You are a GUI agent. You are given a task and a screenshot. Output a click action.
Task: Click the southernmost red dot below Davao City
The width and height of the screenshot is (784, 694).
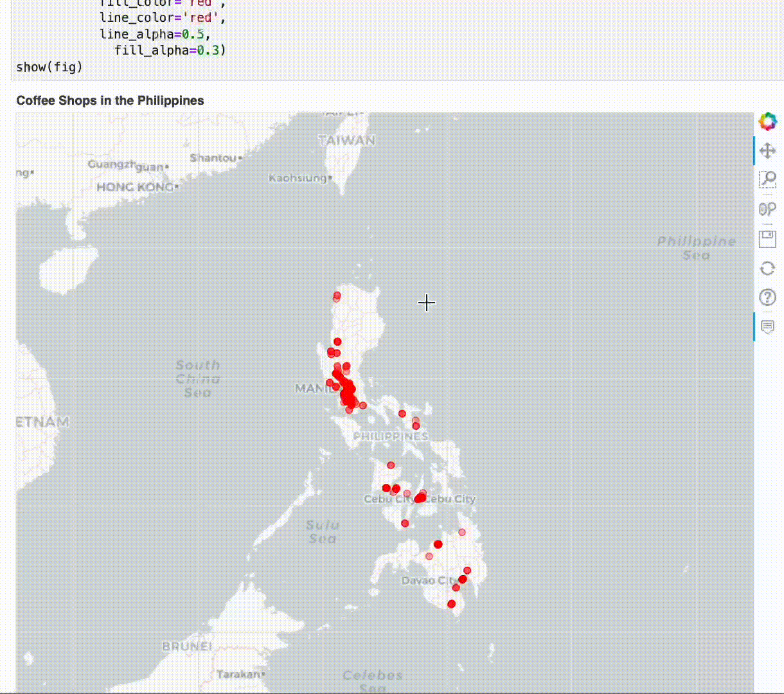coord(451,604)
